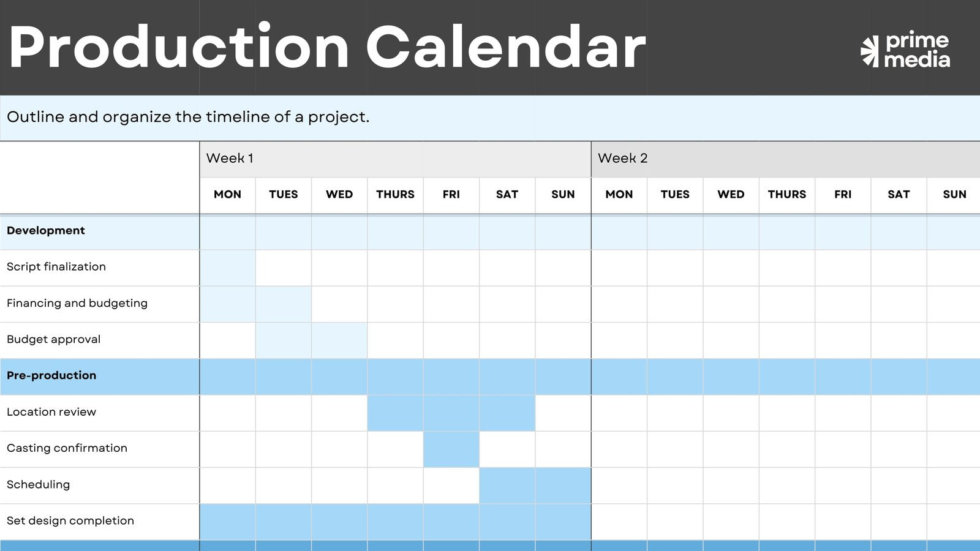
Task: Select the Production Calendar title
Action: tap(328, 47)
